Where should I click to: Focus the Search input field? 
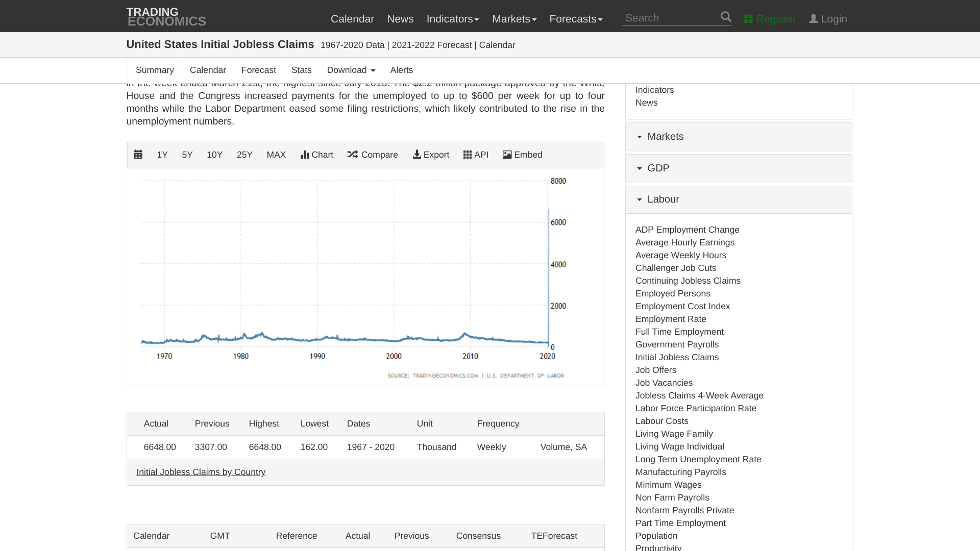click(670, 18)
